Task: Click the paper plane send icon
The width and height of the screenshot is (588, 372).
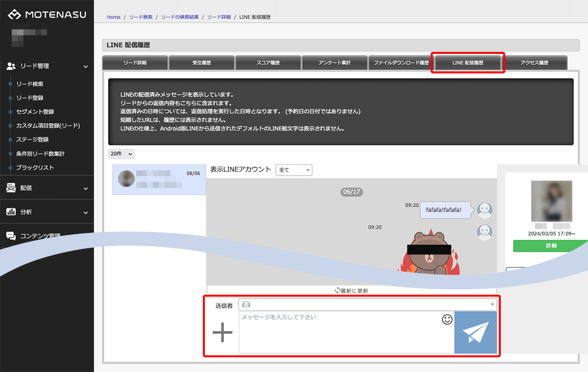Action: pos(475,332)
